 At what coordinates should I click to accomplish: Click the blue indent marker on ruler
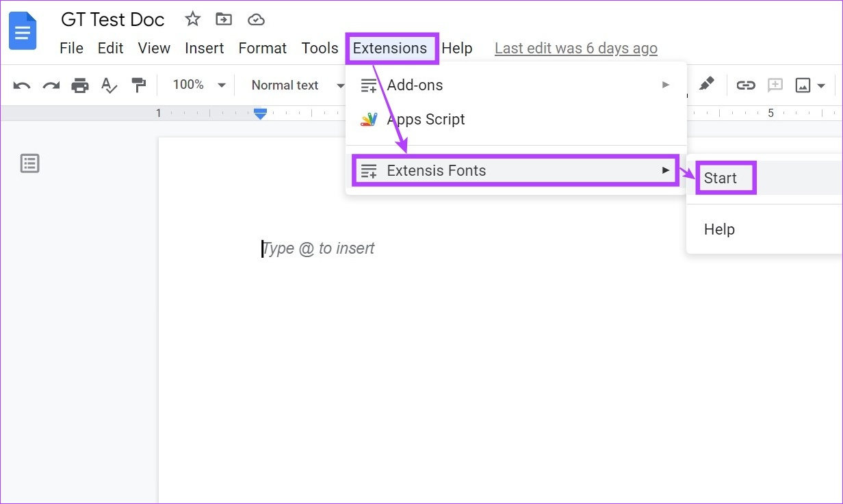coord(260,114)
